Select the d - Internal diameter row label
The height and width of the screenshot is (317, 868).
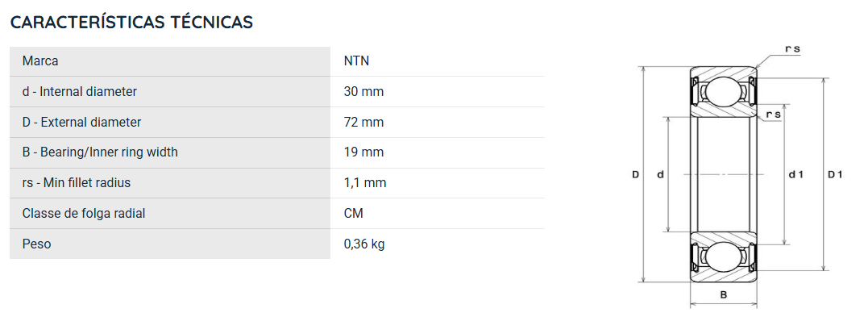(x=170, y=91)
